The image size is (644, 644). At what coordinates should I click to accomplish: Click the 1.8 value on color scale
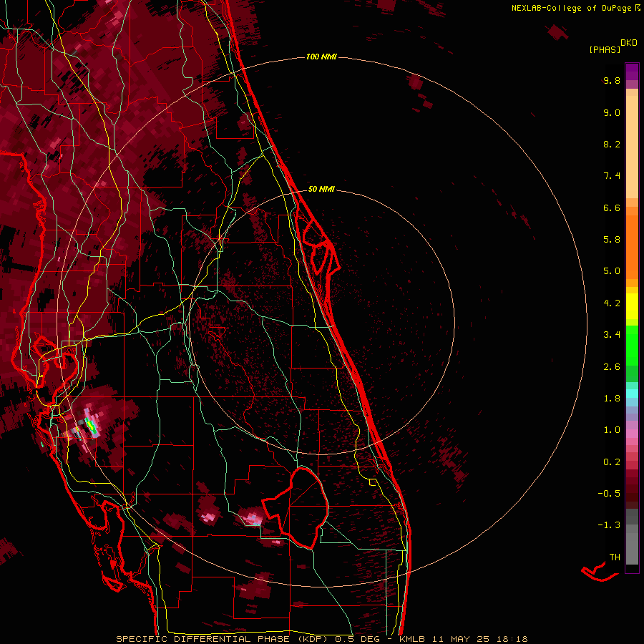coord(612,399)
